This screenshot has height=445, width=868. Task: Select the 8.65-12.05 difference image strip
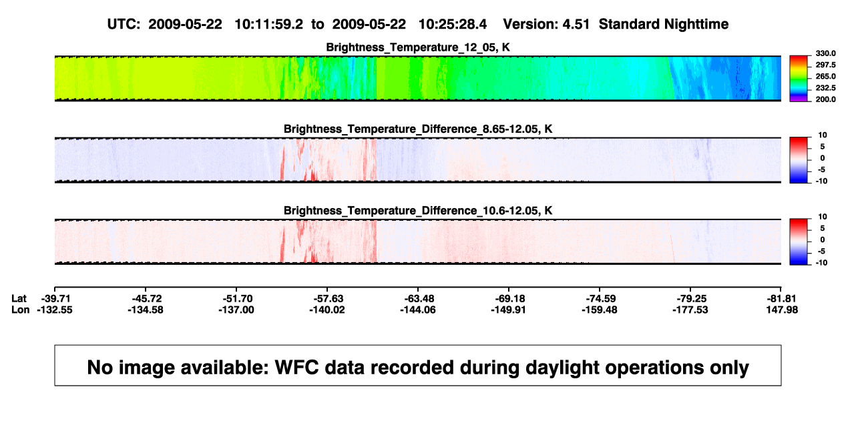(418, 160)
